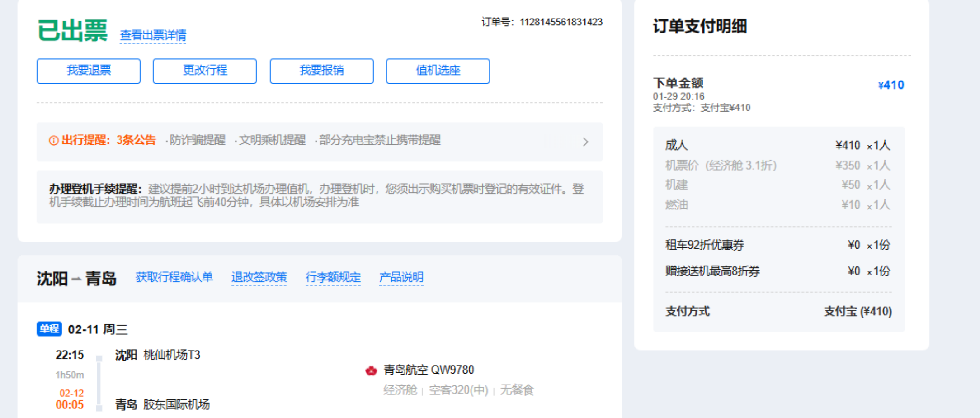Viewport: 980px width, 418px height.
Task: Open 行李额规定 baggage allowance rules
Action: pyautogui.click(x=333, y=277)
